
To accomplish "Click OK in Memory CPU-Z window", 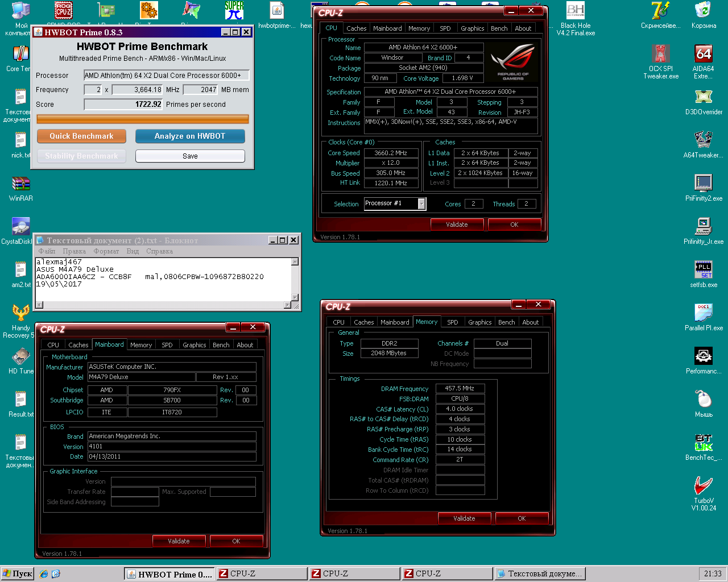I will [522, 518].
